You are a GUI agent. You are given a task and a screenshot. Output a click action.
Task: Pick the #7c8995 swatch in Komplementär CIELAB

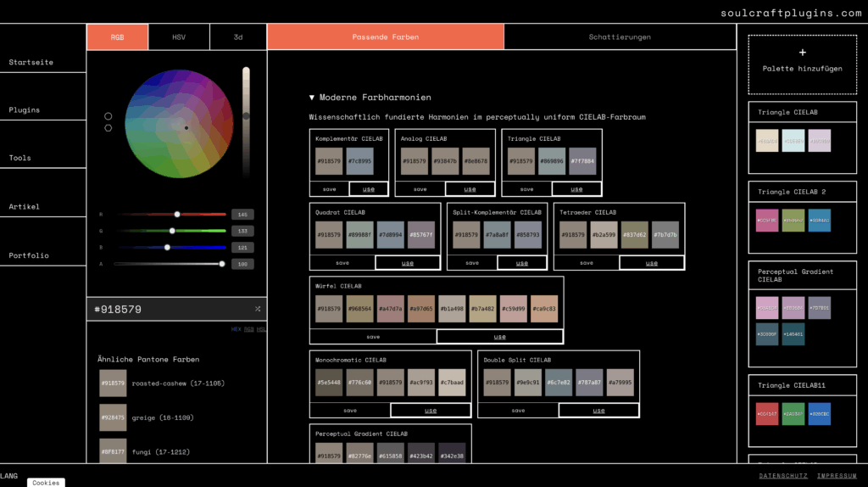point(359,161)
